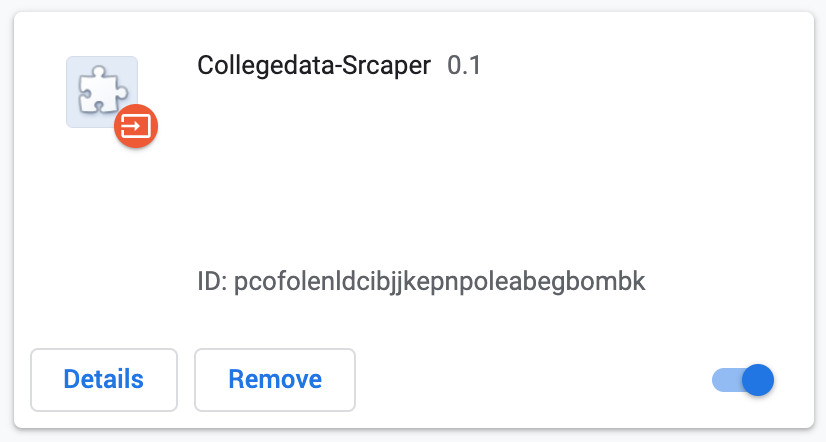This screenshot has width=826, height=442.
Task: Click the orange unpacked extension badge
Action: (136, 127)
